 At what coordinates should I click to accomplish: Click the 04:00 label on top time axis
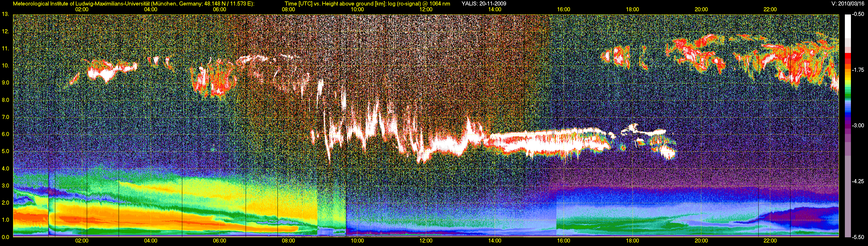pyautogui.click(x=151, y=10)
